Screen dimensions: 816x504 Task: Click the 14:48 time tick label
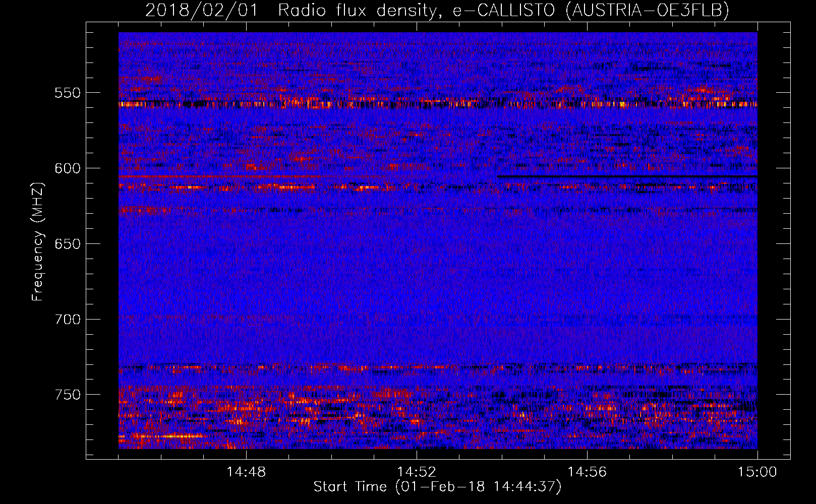point(246,472)
